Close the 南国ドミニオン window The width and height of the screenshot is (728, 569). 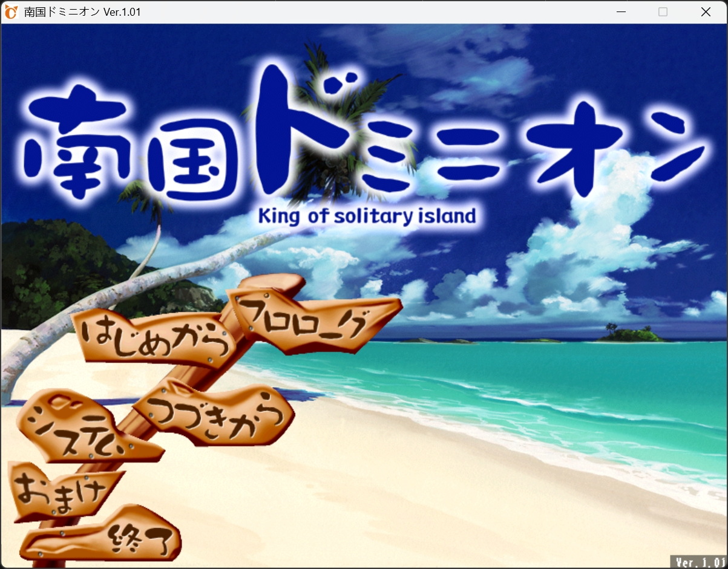point(706,12)
